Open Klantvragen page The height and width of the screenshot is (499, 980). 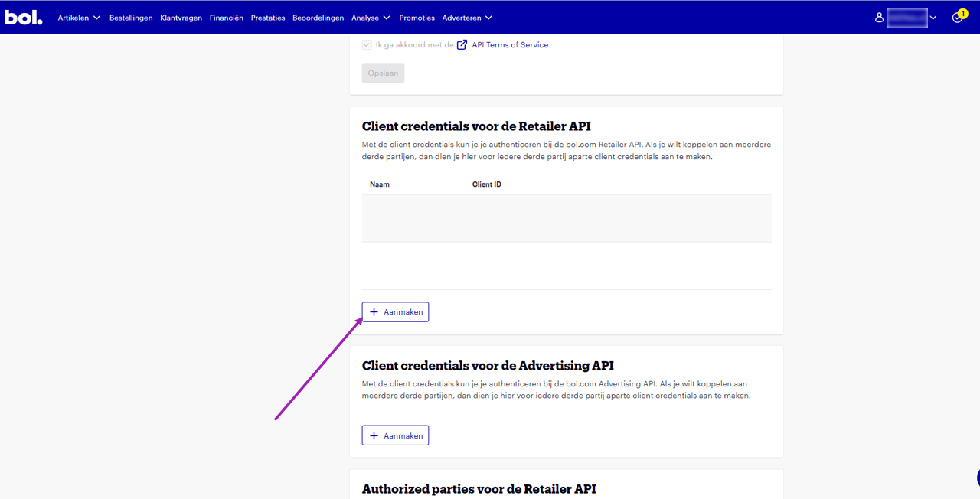click(181, 18)
